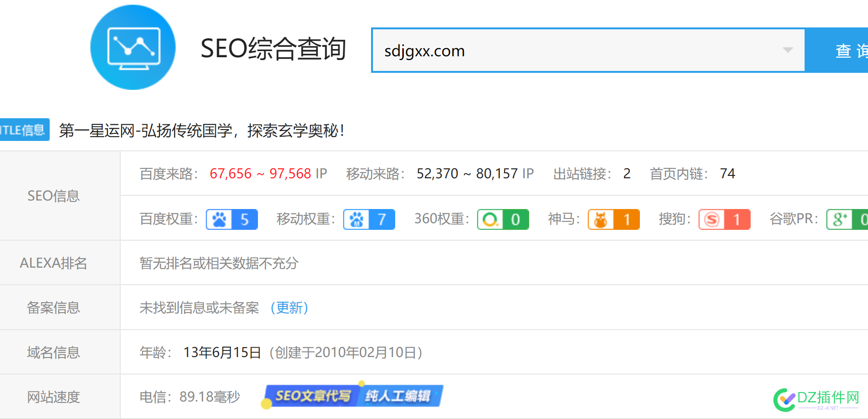Click the 360权重 label
This screenshot has width=868, height=419.
442,219
